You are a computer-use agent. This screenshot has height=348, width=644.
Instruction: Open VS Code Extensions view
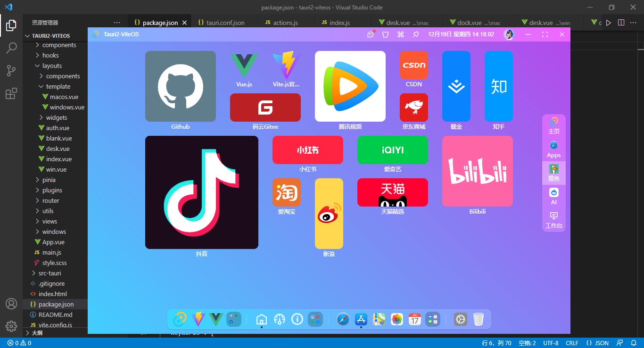point(11,94)
